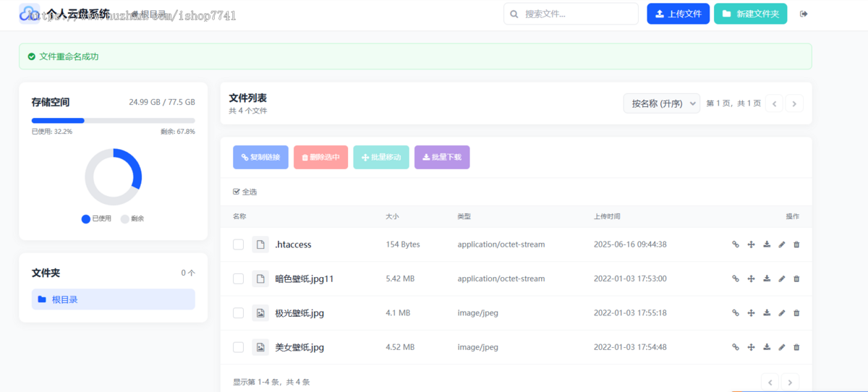The height and width of the screenshot is (392, 868).
Task: Click file type icon of .htaccess
Action: click(260, 244)
